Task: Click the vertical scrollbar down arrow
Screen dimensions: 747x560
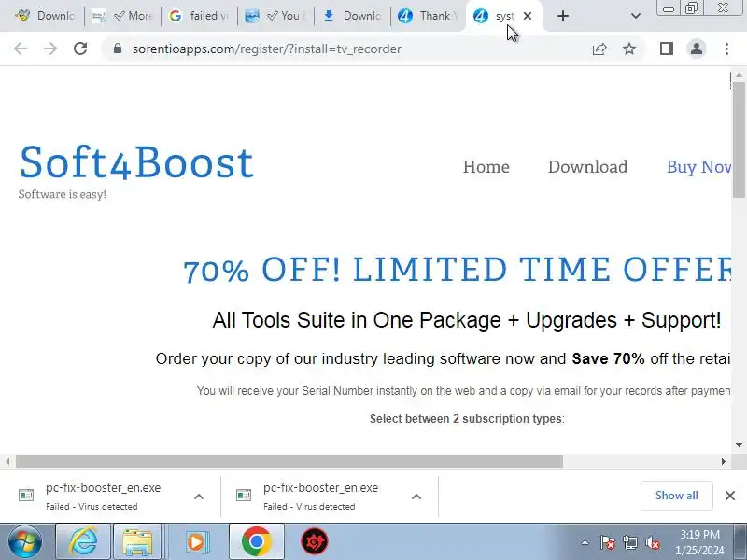Action: [739, 445]
